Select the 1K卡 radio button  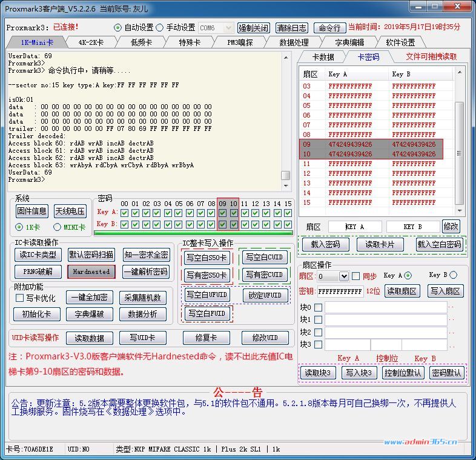(x=19, y=227)
